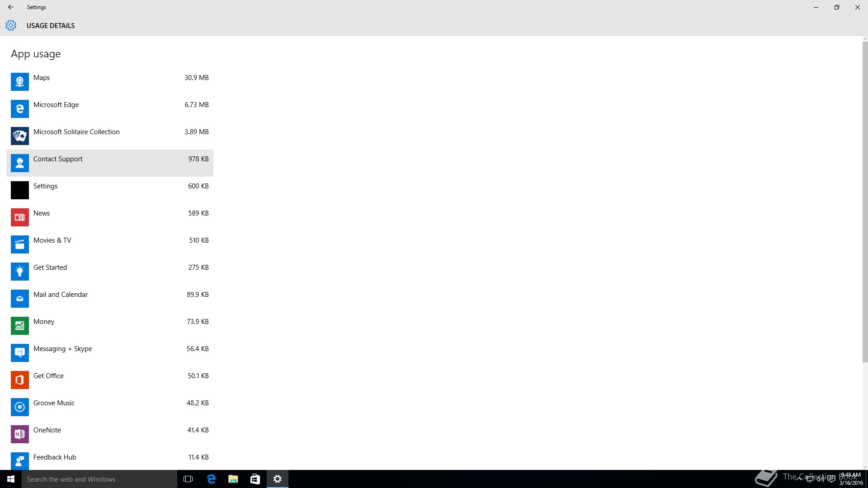Screen dimensions: 868x488
Task: Select the News label
Action: [x=42, y=213]
